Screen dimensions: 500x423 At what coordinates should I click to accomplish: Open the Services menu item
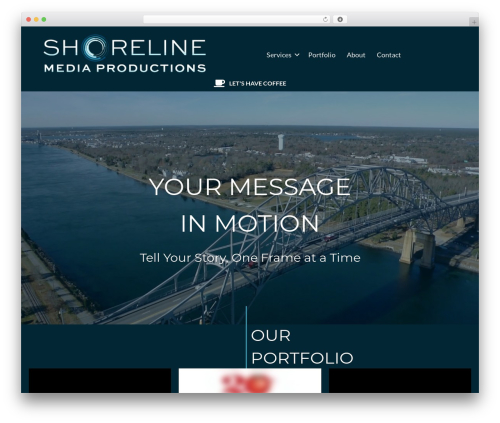tap(279, 55)
